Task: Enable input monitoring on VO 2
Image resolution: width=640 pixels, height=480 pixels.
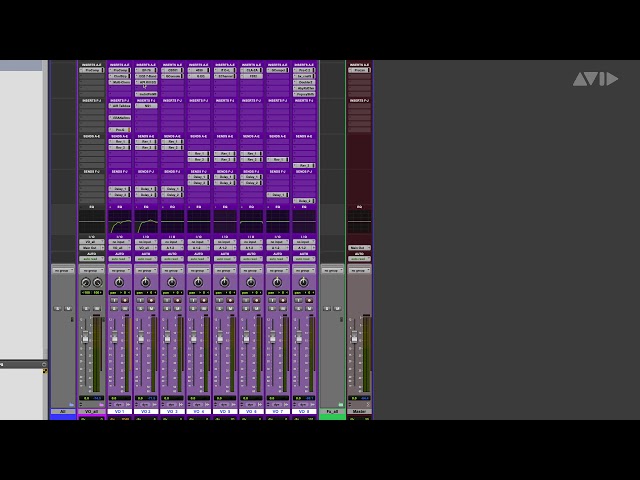Action: [x=140, y=300]
